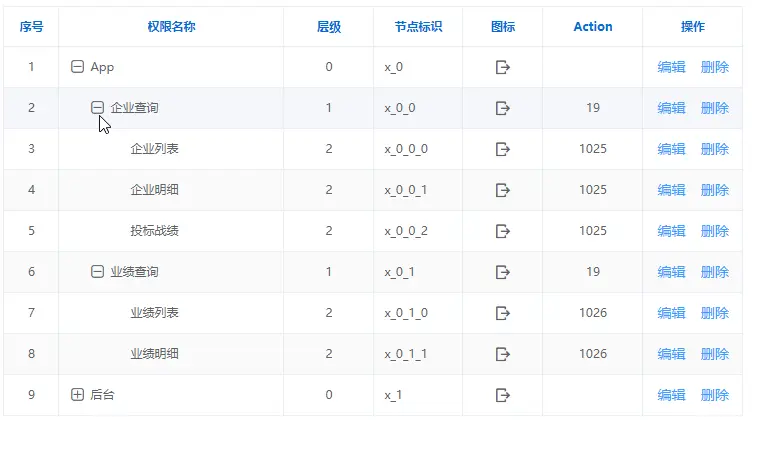
Task: Click the icon in the 企业查询 row
Action: [x=503, y=108]
